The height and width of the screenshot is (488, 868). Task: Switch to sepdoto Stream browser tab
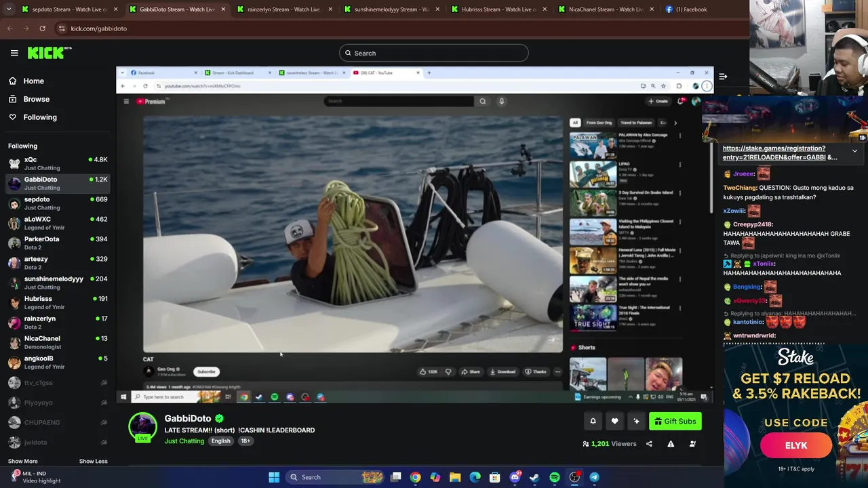point(69,9)
